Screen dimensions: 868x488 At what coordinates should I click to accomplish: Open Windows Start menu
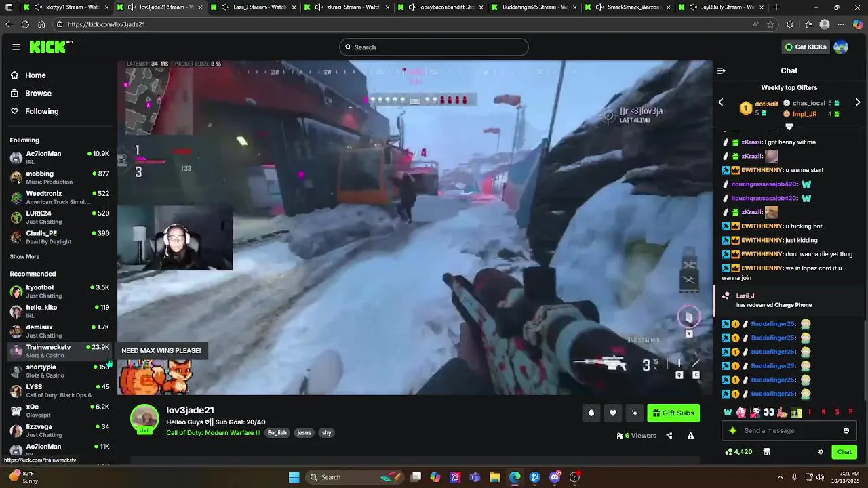[x=294, y=477]
